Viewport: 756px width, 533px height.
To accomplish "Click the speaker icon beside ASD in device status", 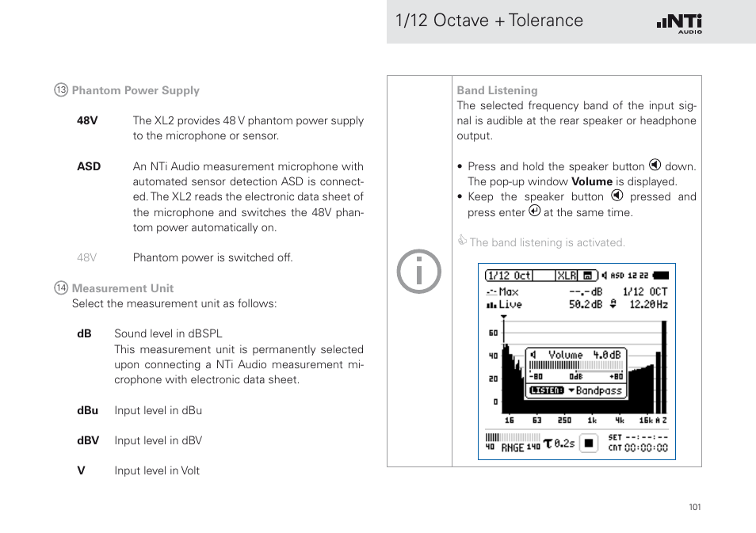I will pyautogui.click(x=604, y=276).
